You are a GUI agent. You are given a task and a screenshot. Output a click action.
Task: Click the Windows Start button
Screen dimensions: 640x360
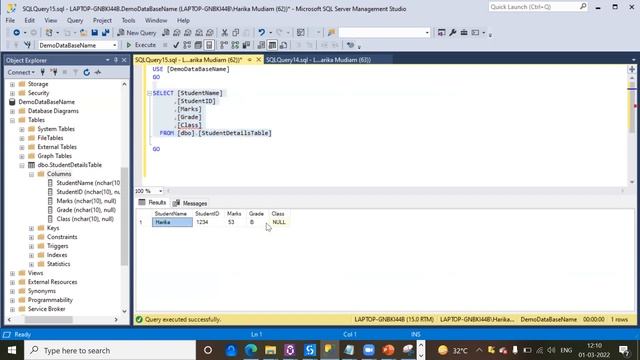pyautogui.click(x=12, y=350)
